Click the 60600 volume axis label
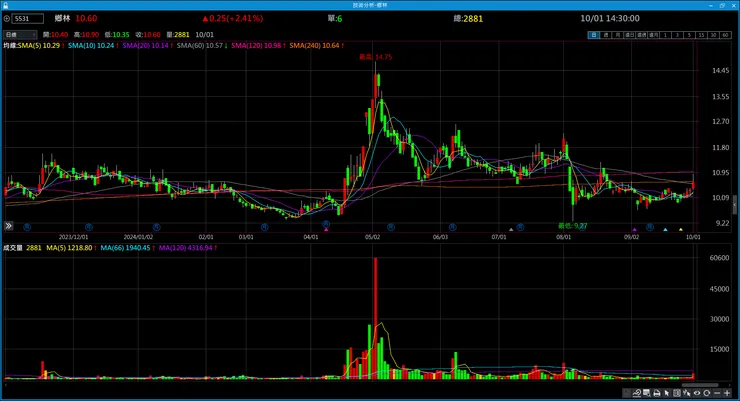 coord(719,258)
